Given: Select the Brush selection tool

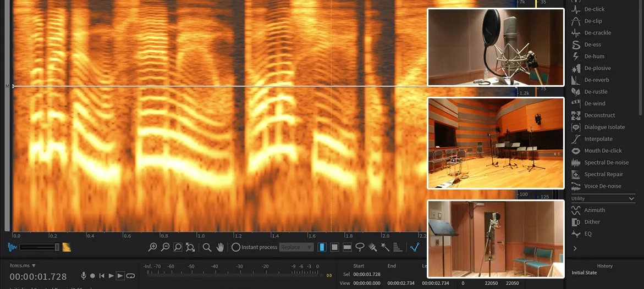Looking at the screenshot, I should coord(372,247).
